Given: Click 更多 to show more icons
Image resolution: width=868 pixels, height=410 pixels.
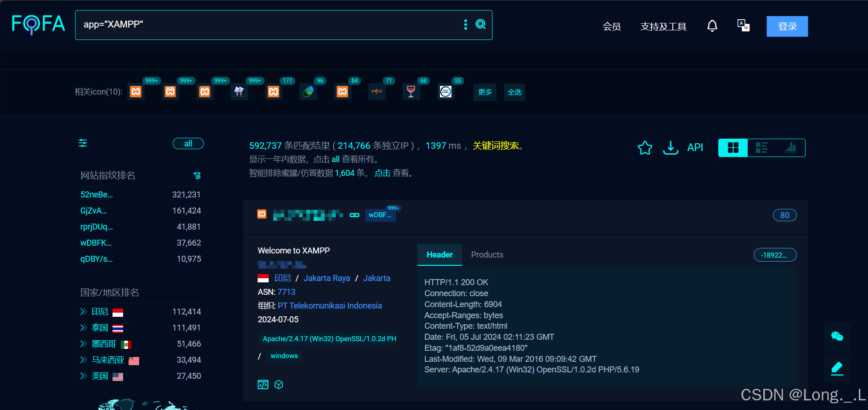Looking at the screenshot, I should pyautogui.click(x=485, y=92).
